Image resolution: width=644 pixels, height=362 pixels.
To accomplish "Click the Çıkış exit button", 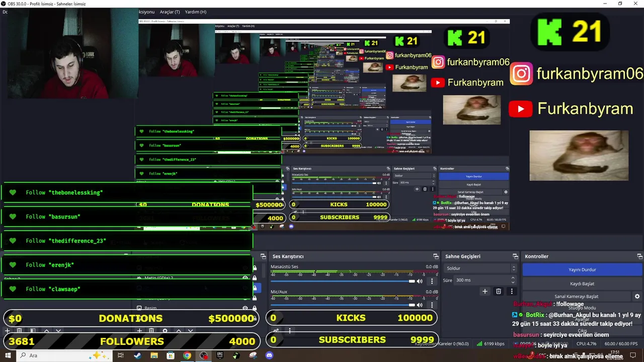I will [582, 330].
